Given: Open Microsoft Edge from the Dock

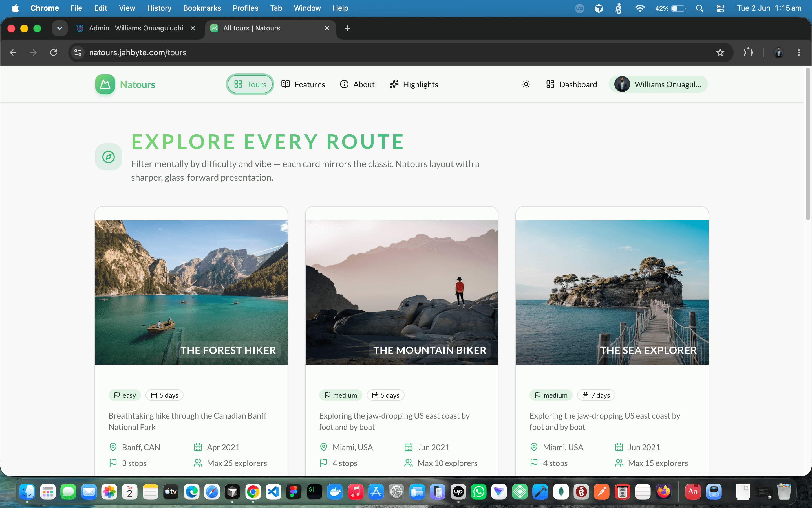Looking at the screenshot, I should point(192,492).
